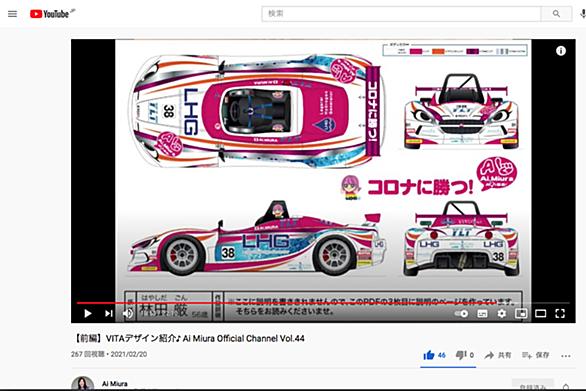Click the search field at the top
Screen dimensions: 586x391
pyautogui.click(x=401, y=14)
